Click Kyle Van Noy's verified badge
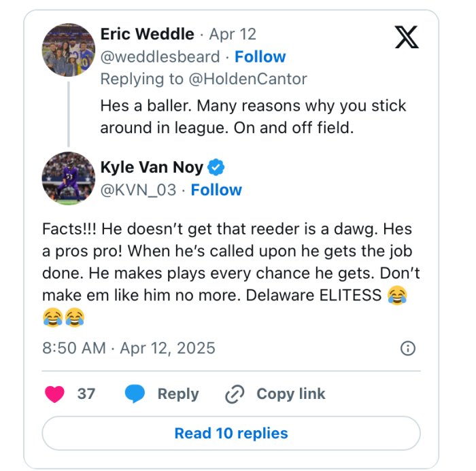The image size is (476, 471). (217, 167)
